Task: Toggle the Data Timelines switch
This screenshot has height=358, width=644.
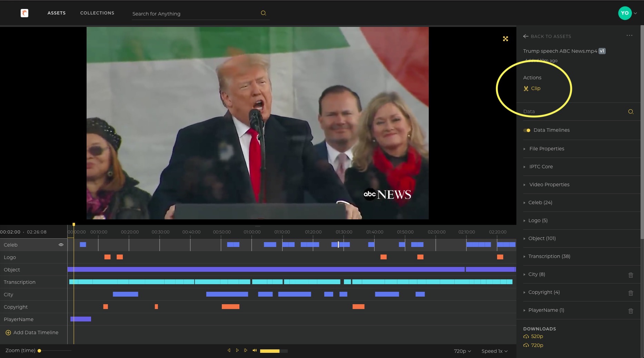Action: pos(527,130)
